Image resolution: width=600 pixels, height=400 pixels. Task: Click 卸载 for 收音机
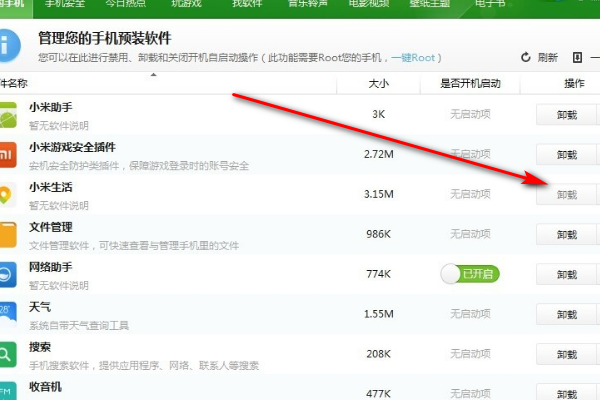(x=567, y=393)
